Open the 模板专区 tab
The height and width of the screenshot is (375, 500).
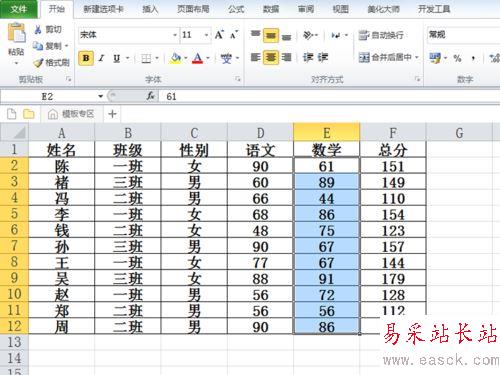pyautogui.click(x=71, y=114)
